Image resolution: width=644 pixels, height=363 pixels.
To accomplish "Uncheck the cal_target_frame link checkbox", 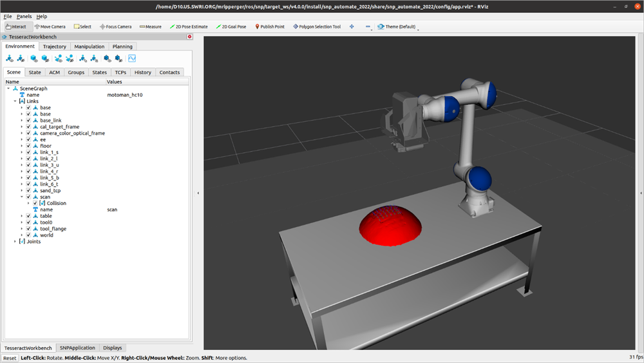I will (x=28, y=126).
